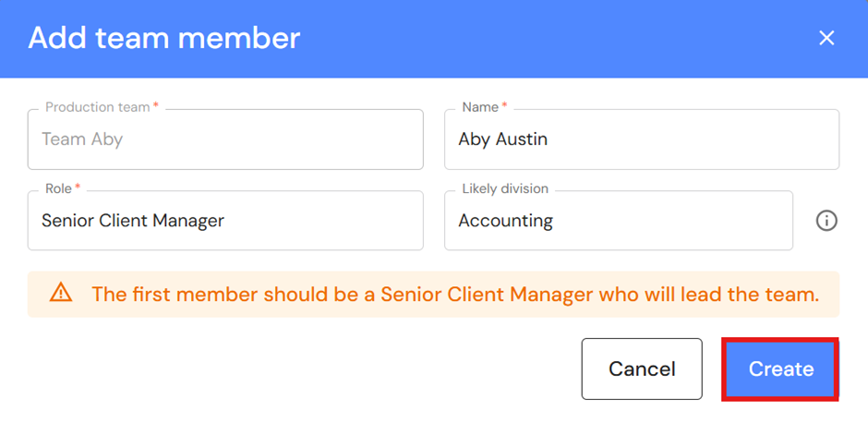Click the red asterisk next to Production team
The image size is (868, 423).
point(155,107)
